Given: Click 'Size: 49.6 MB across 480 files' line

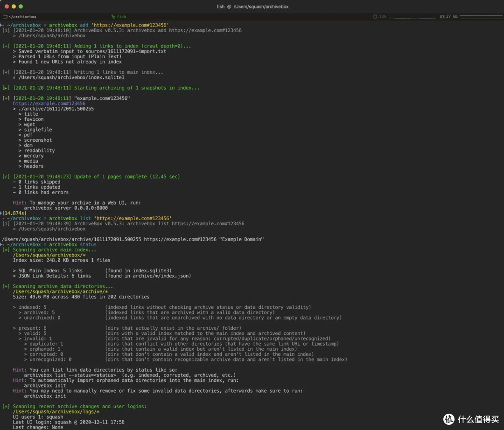Looking at the screenshot, I should click(81, 297).
